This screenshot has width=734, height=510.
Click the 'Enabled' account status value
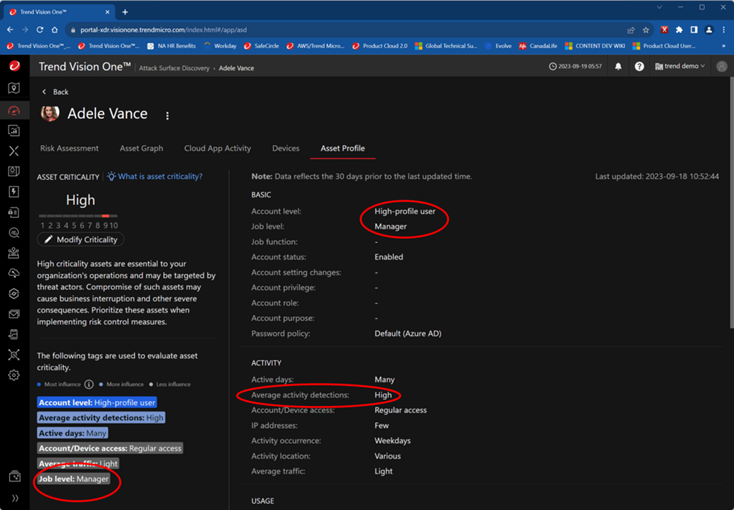click(389, 257)
